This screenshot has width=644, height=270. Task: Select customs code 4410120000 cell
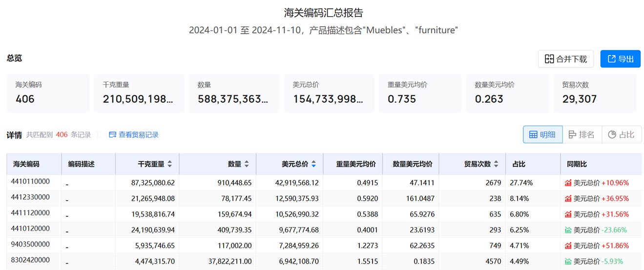pos(31,229)
